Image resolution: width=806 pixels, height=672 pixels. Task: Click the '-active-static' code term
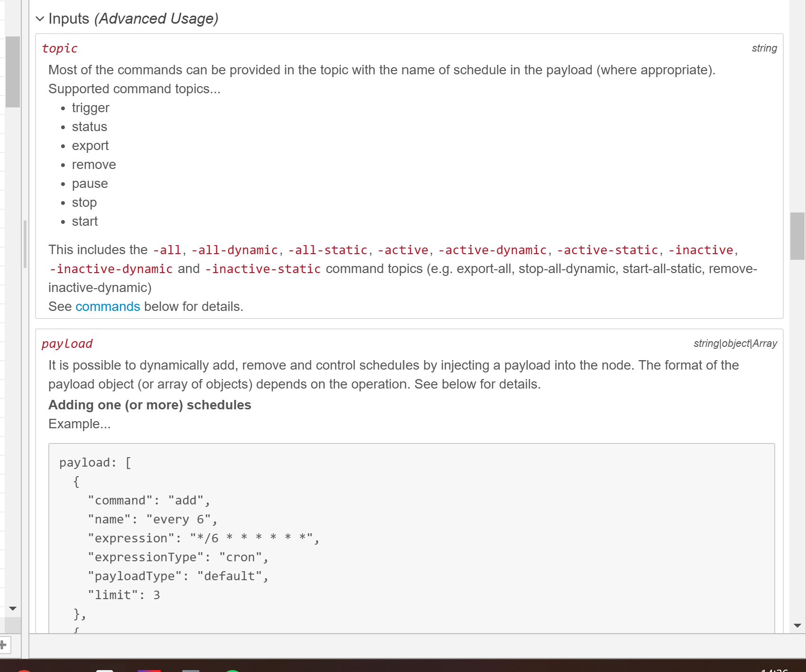tap(608, 250)
